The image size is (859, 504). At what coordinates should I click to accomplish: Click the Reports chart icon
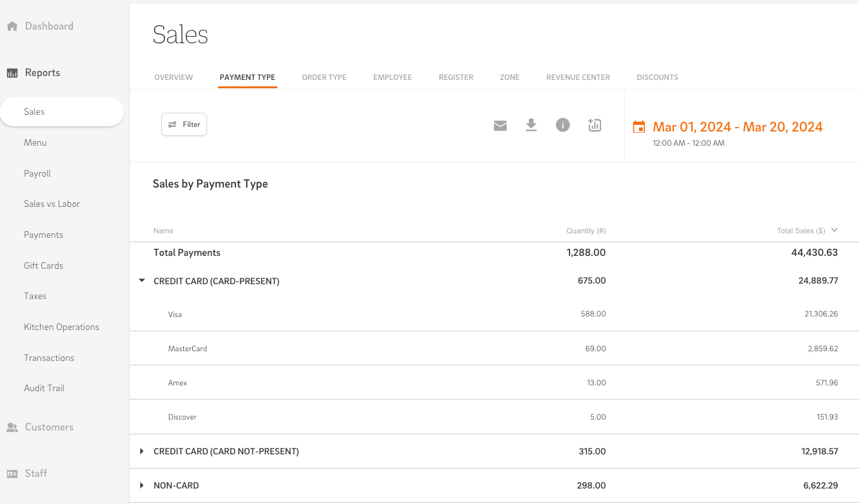[x=12, y=73]
